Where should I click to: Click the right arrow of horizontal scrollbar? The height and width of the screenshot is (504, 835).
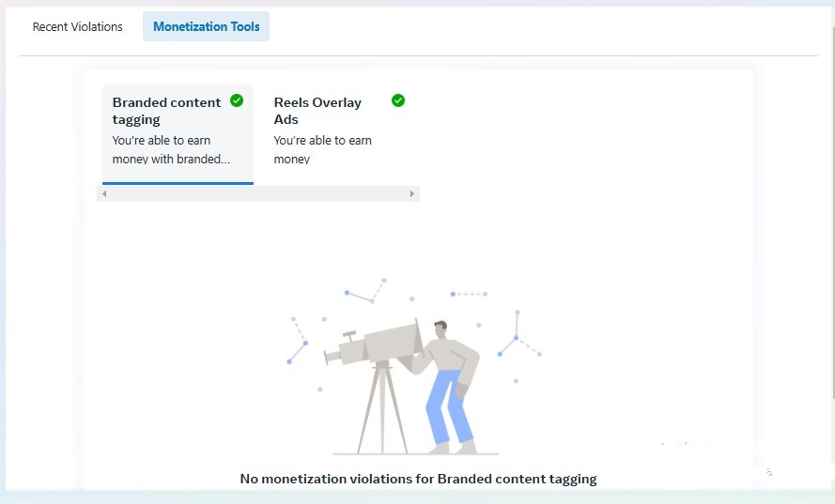point(412,193)
